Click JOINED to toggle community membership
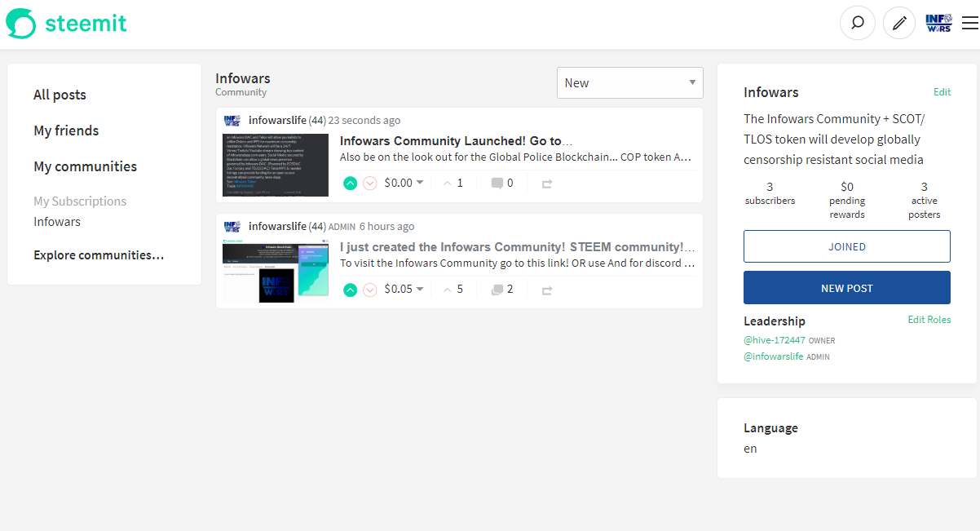The height and width of the screenshot is (531, 980). (846, 246)
